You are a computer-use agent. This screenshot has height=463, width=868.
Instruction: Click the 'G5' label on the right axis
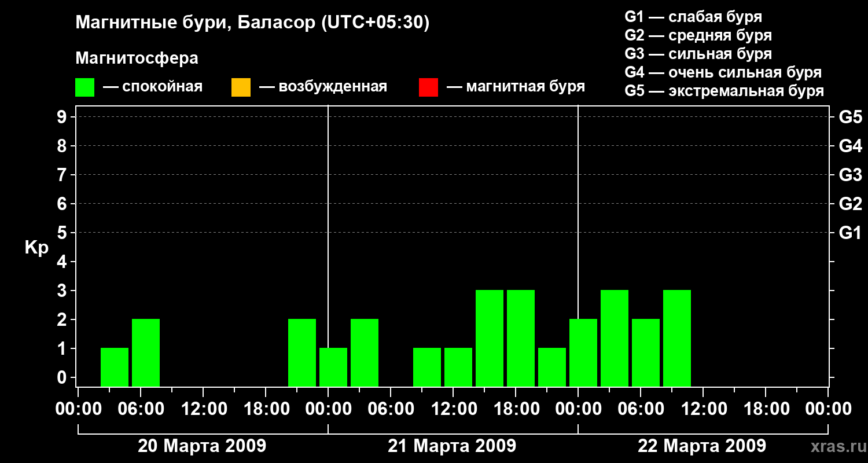tap(850, 117)
